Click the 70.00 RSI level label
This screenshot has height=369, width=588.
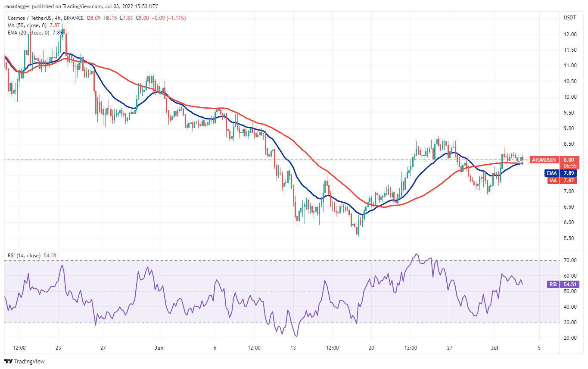click(x=570, y=260)
